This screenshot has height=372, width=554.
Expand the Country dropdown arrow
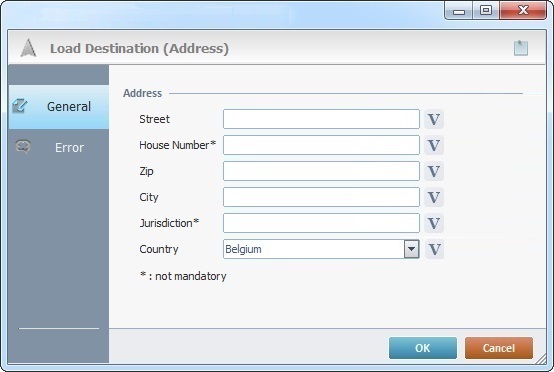click(411, 249)
